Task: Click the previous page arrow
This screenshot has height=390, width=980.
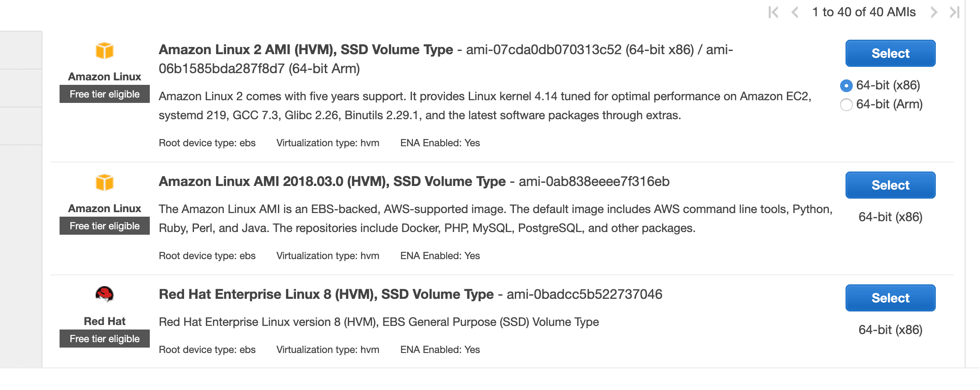Action: [795, 12]
